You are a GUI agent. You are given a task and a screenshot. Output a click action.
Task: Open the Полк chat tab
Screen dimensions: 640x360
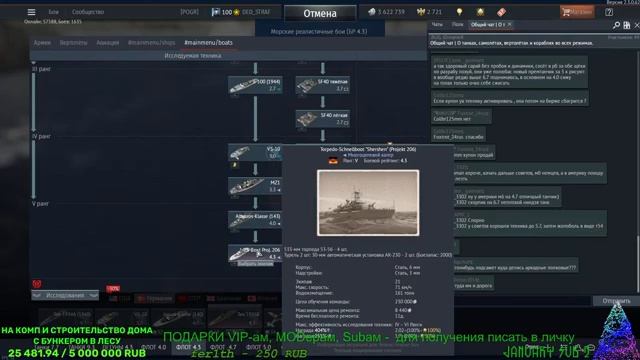point(458,24)
